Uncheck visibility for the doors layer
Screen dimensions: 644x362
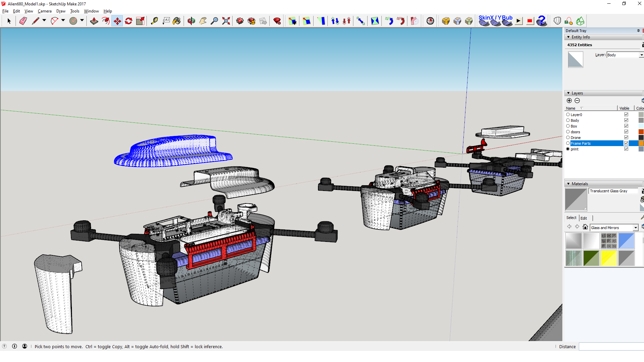pos(626,132)
